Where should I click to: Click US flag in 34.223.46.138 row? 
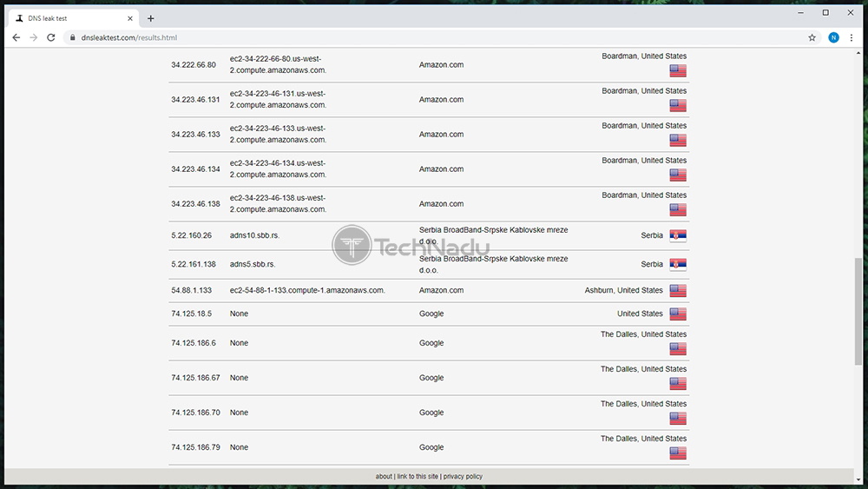[x=678, y=210]
